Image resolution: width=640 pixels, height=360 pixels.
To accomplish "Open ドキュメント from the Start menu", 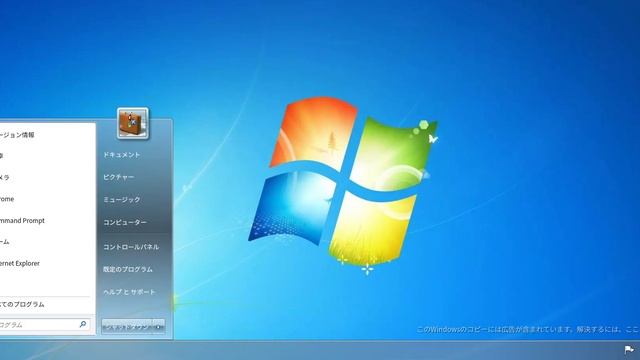I will [122, 155].
